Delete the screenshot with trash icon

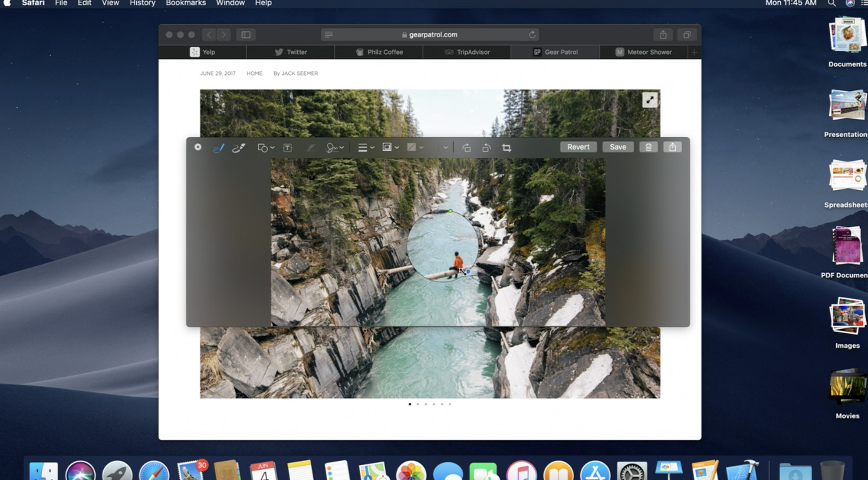click(x=648, y=147)
